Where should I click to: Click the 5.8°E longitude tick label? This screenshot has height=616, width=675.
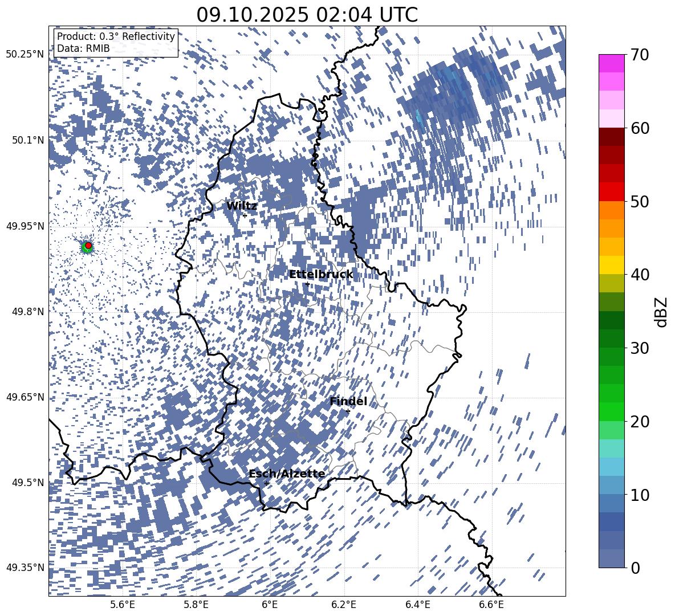[x=196, y=605]
